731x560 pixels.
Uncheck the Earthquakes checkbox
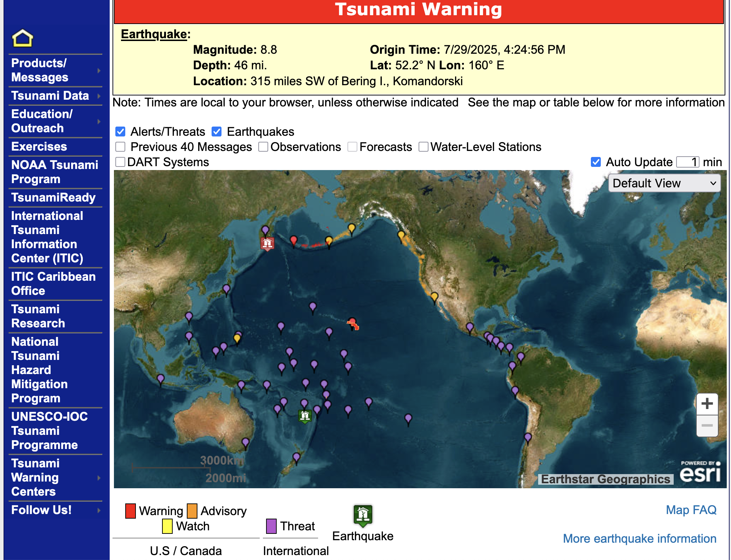tap(217, 132)
